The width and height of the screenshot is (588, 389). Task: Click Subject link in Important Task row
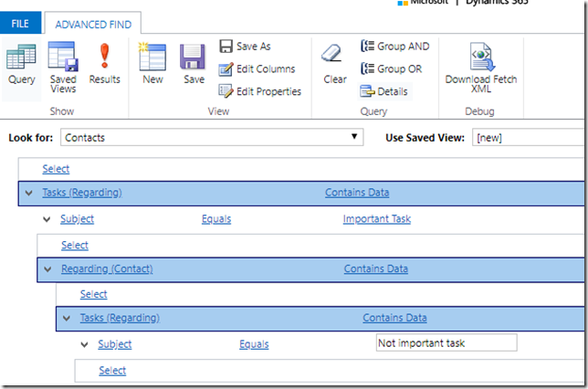pos(78,218)
